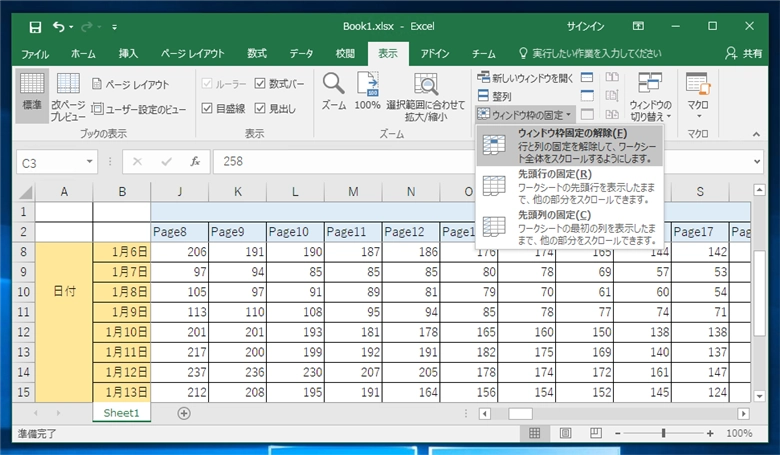This screenshot has width=780, height=455.
Task: Collapse the ribbon with the chevron
Action: coord(756,134)
